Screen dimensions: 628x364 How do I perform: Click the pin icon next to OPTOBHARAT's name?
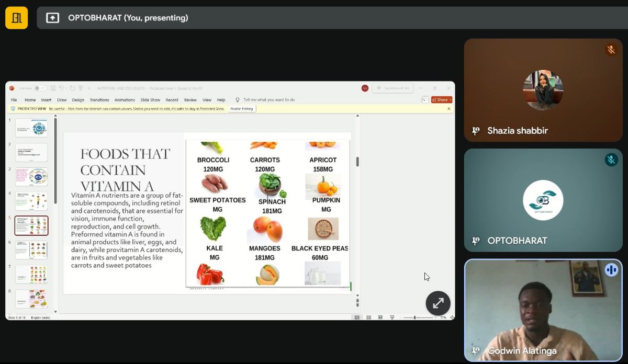point(476,241)
